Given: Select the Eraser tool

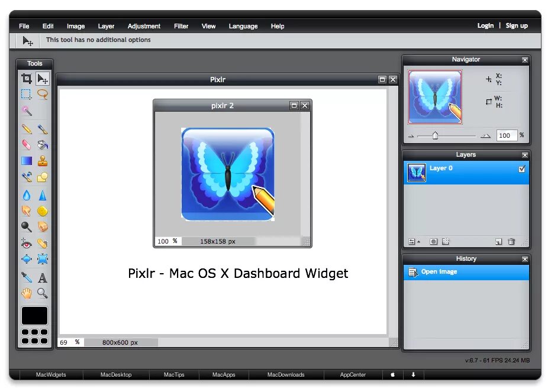Looking at the screenshot, I should coord(27,145).
